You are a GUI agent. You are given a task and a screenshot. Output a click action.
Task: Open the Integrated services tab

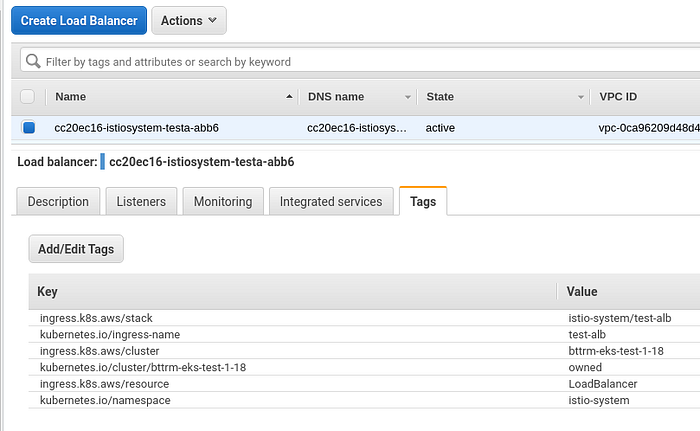[x=331, y=201]
